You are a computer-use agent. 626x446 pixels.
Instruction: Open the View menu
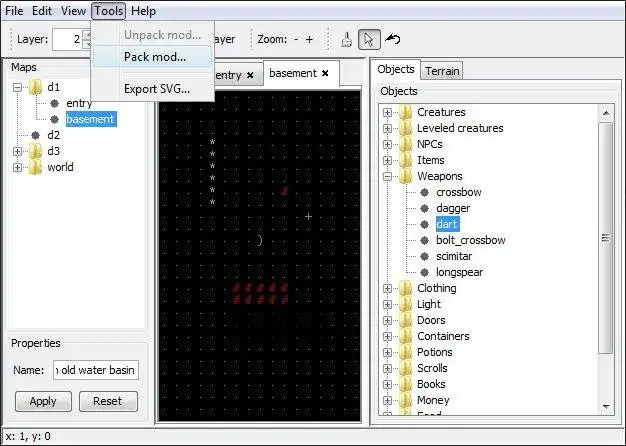(x=73, y=11)
